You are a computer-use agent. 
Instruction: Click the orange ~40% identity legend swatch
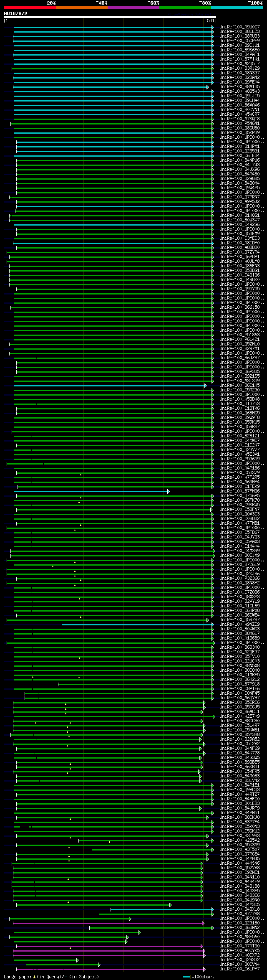point(82,7)
